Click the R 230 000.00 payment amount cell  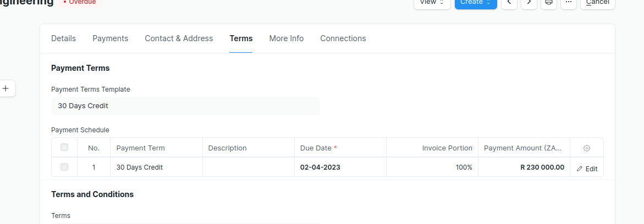pyautogui.click(x=524, y=167)
